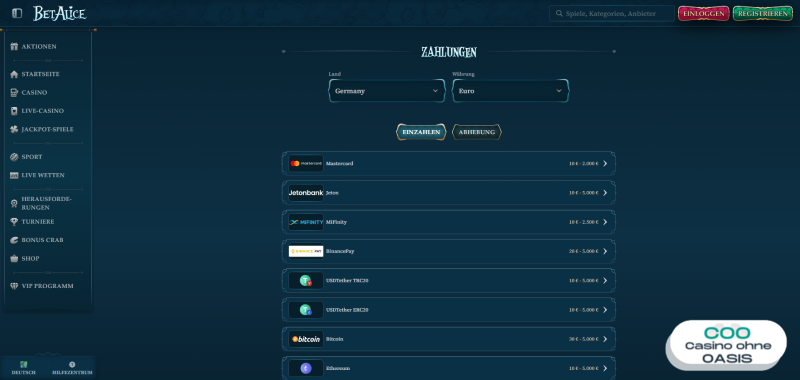Screen dimensions: 800x380
Task: Click the 30 € - 5.000 € Bitcoin limit
Action: [x=584, y=339]
